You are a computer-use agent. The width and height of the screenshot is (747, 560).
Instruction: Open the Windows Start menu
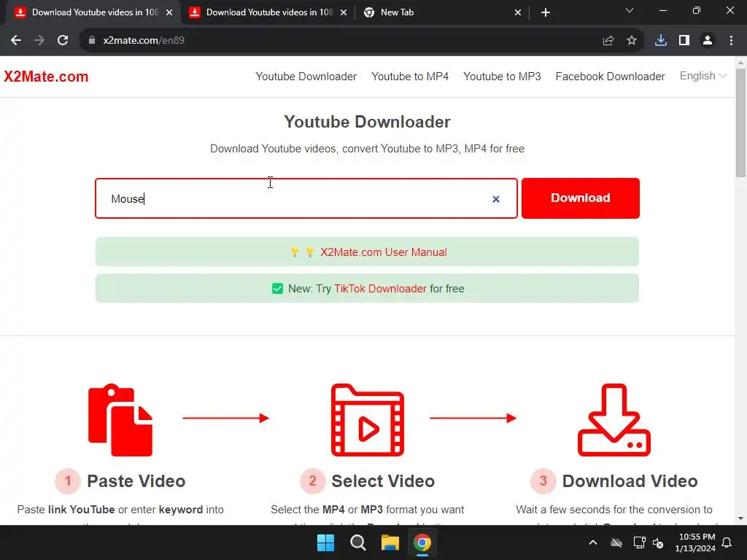(x=326, y=542)
